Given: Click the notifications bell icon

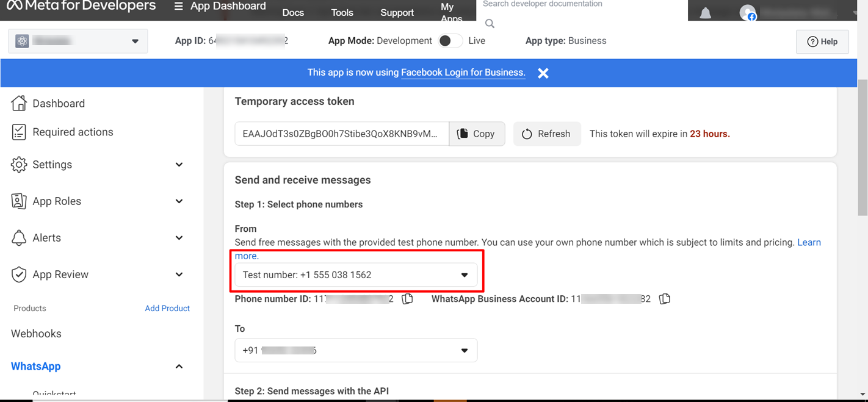Looking at the screenshot, I should pos(705,13).
